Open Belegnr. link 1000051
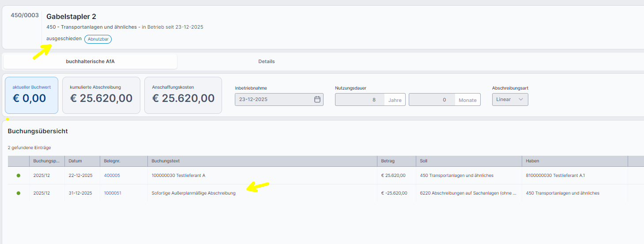 click(x=113, y=193)
